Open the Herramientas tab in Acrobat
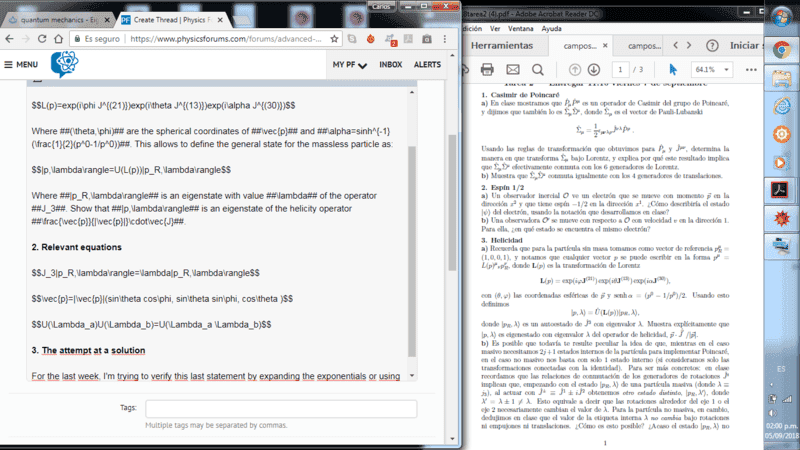Image resolution: width=800 pixels, height=450 pixels. tap(502, 45)
